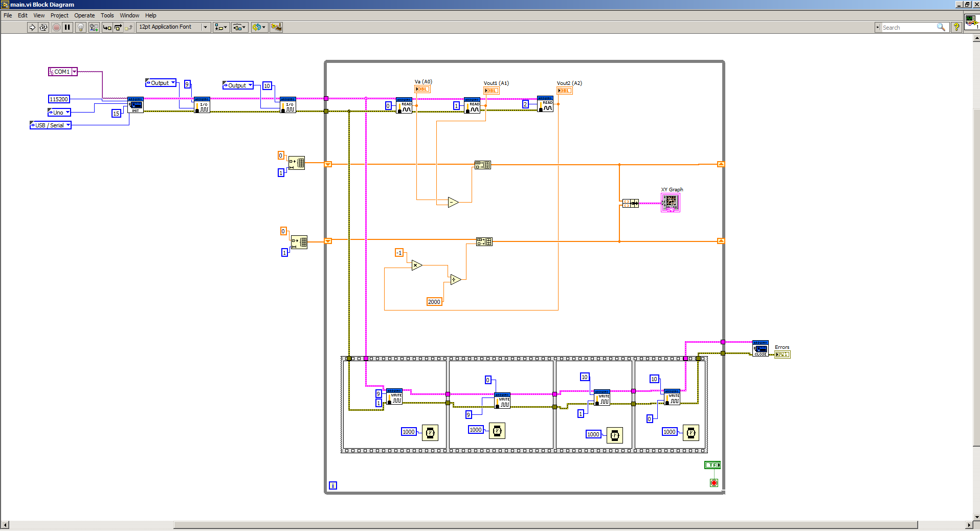Image resolution: width=980 pixels, height=531 pixels.
Task: Open the Reorder dropdown
Action: (x=259, y=27)
